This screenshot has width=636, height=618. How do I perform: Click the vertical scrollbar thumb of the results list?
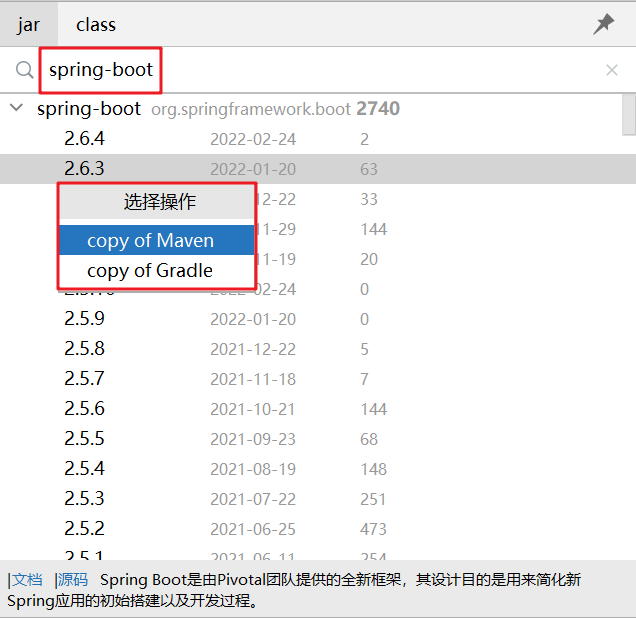tap(629, 114)
